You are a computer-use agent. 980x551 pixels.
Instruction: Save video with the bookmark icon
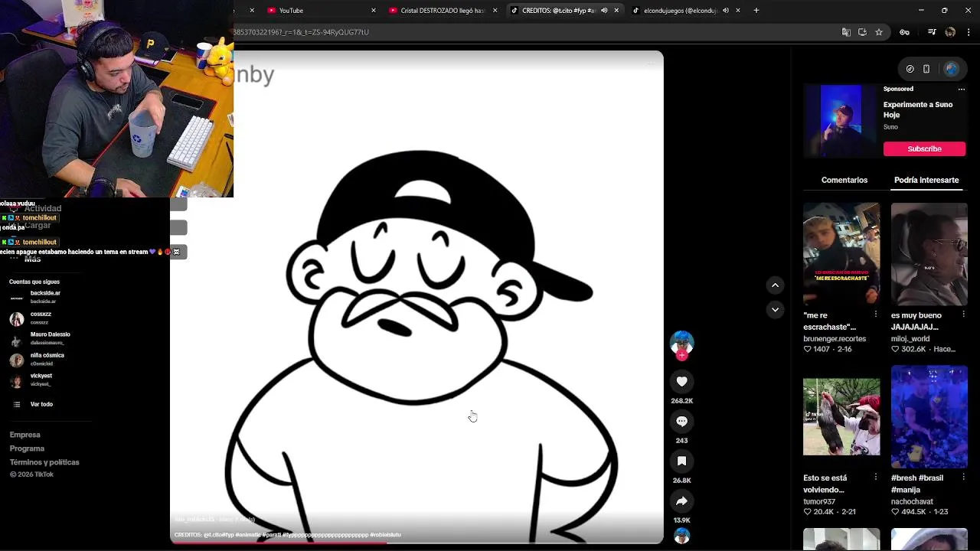pyautogui.click(x=681, y=461)
